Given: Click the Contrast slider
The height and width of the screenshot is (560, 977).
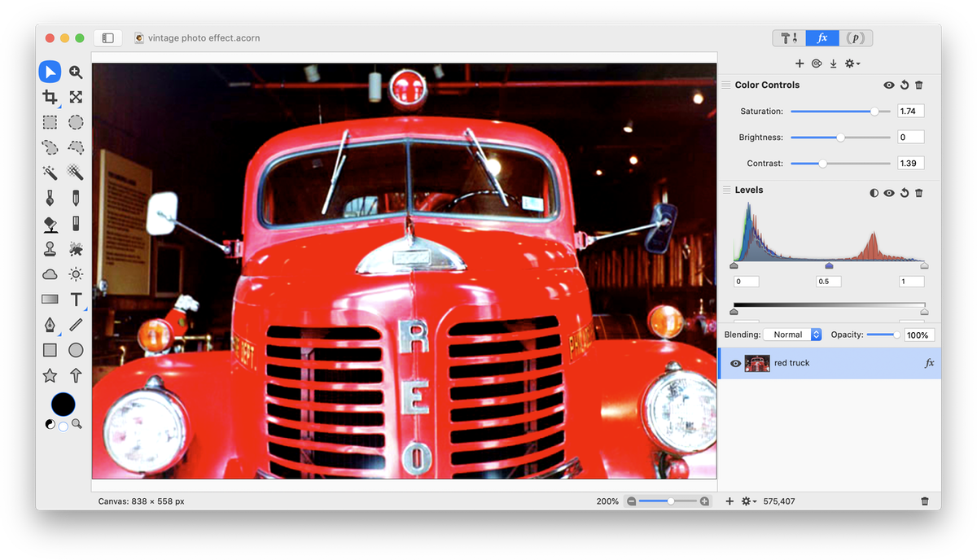Looking at the screenshot, I should tap(840, 164).
